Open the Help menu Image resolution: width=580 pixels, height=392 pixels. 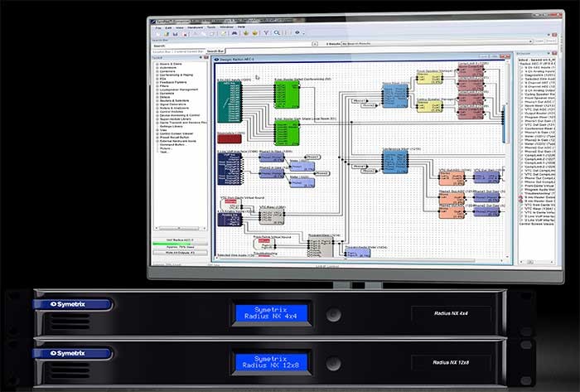[x=241, y=27]
